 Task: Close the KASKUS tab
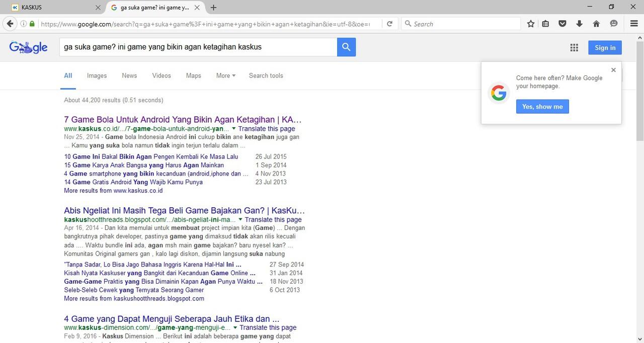coord(98,8)
